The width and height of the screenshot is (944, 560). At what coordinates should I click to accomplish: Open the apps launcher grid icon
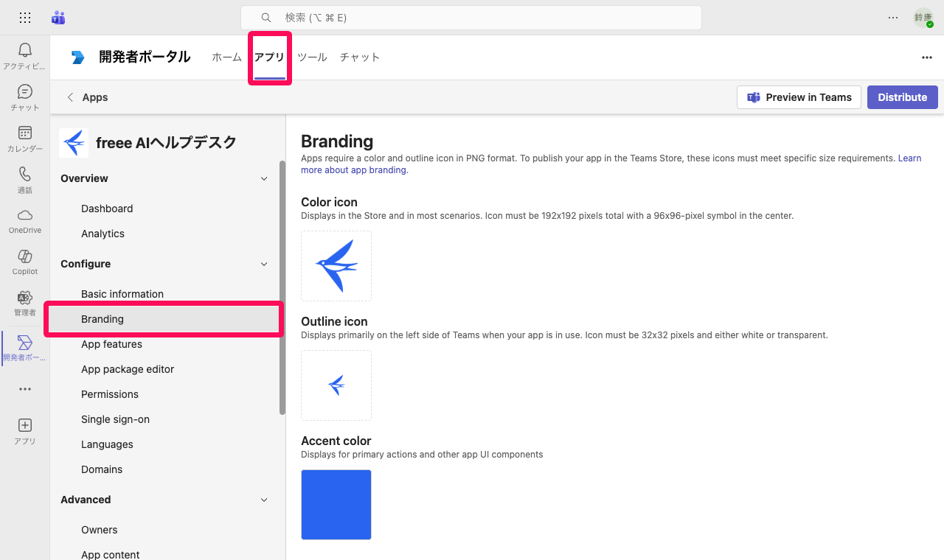coord(25,18)
